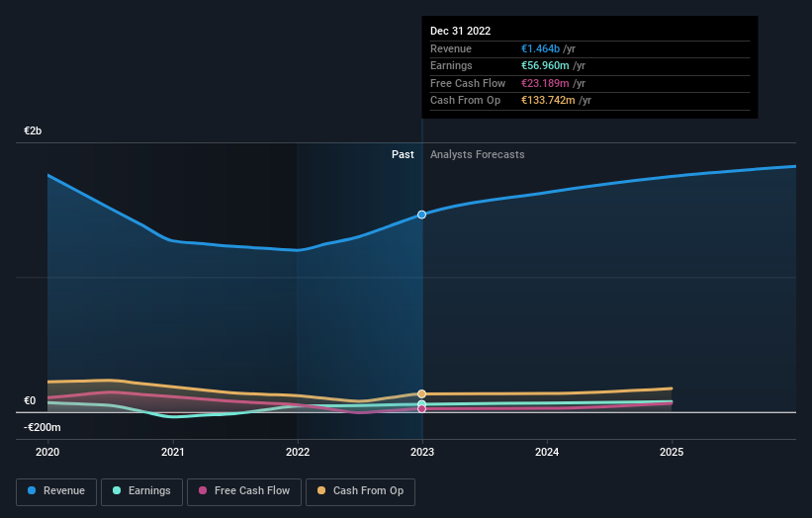Image resolution: width=812 pixels, height=518 pixels.
Task: Click the €23.189m free cash flow value
Action: (545, 83)
